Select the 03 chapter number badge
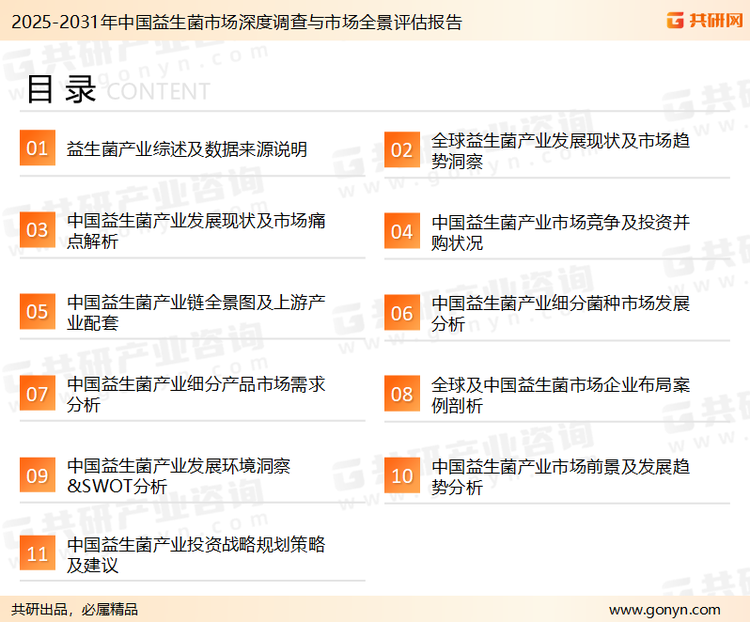750x622 pixels. coord(38,231)
